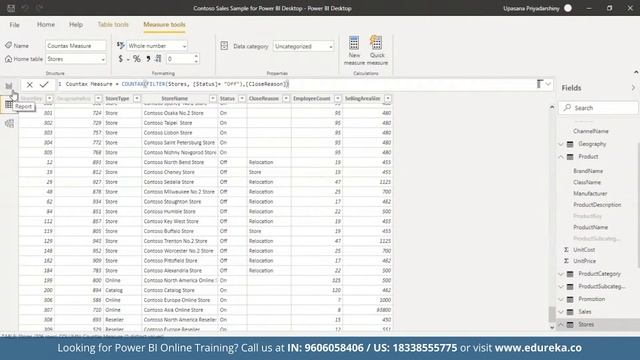Click the Save icon in title bar
640x360 pixels.
11,8
